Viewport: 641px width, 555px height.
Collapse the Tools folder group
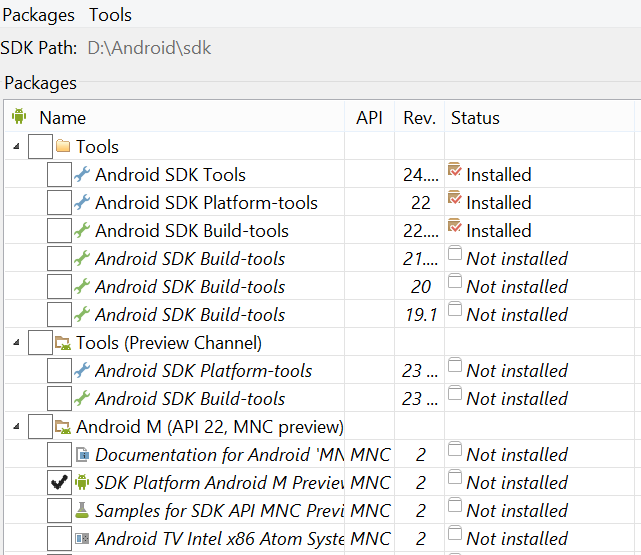pos(16,146)
